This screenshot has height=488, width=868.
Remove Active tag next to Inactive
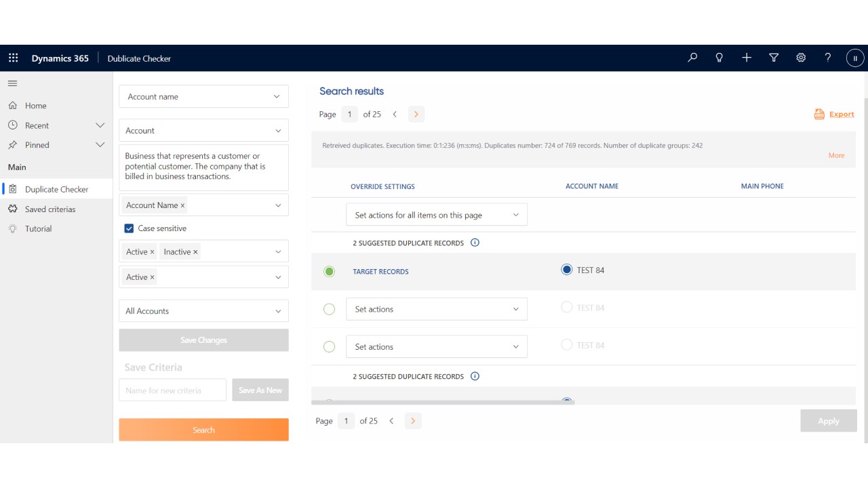(152, 251)
